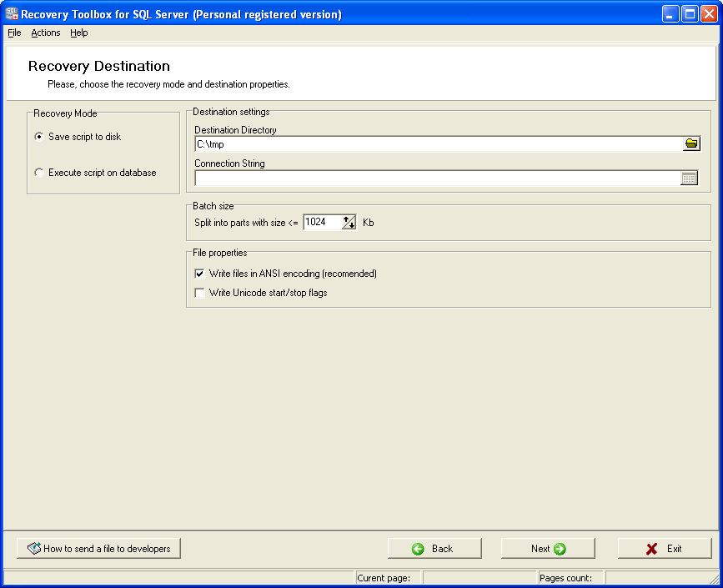This screenshot has height=588, width=723.
Task: Close the Recovery Toolbox window
Action: [x=709, y=14]
